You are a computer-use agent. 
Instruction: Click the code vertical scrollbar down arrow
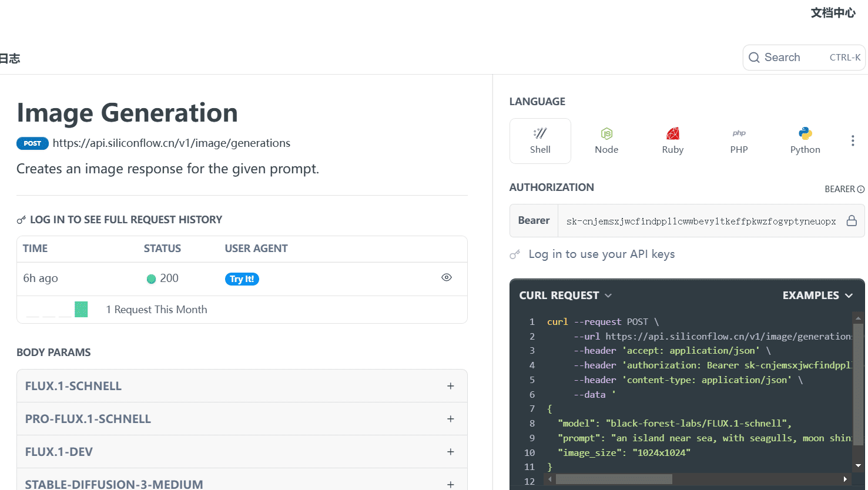pos(858,465)
